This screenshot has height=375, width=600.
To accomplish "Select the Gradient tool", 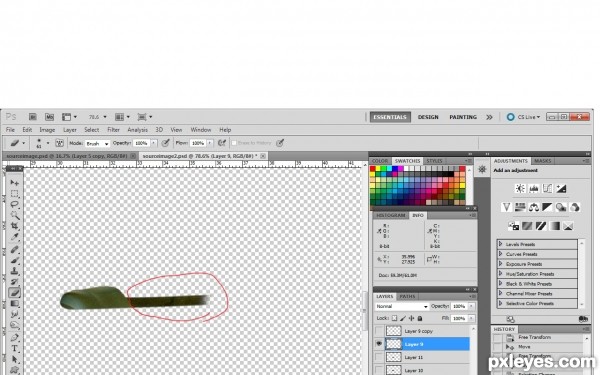I will pos(15,303).
